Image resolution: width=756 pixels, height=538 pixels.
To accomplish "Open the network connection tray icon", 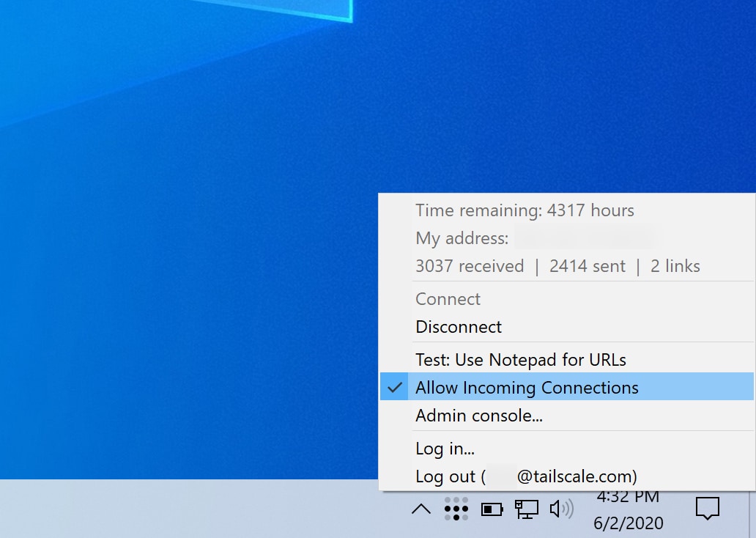I will click(526, 509).
